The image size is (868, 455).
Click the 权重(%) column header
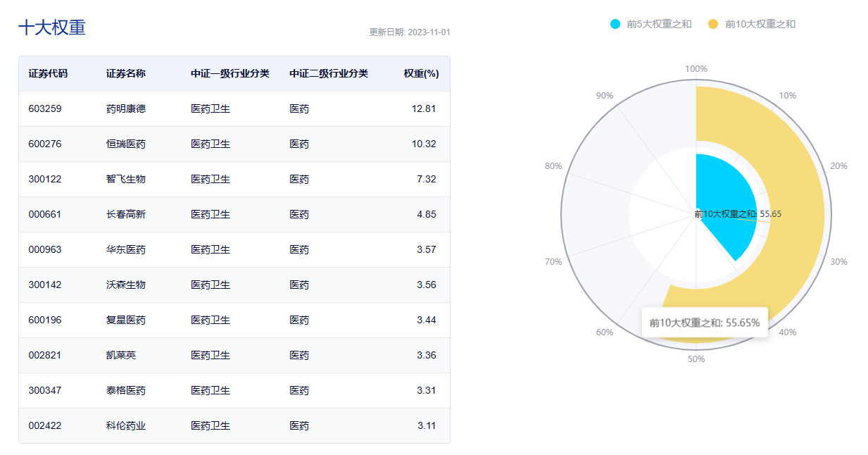click(421, 73)
